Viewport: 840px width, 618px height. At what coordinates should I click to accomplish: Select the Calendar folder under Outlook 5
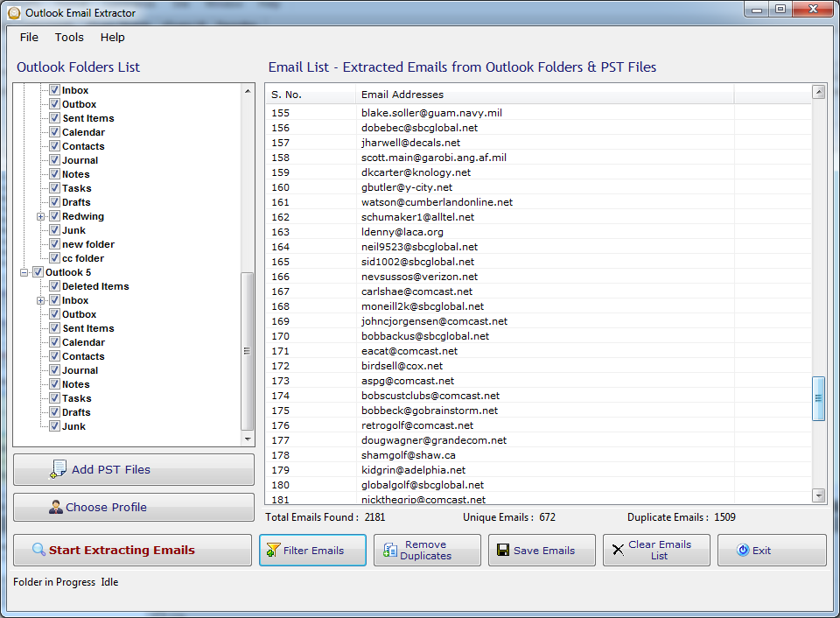tap(83, 342)
